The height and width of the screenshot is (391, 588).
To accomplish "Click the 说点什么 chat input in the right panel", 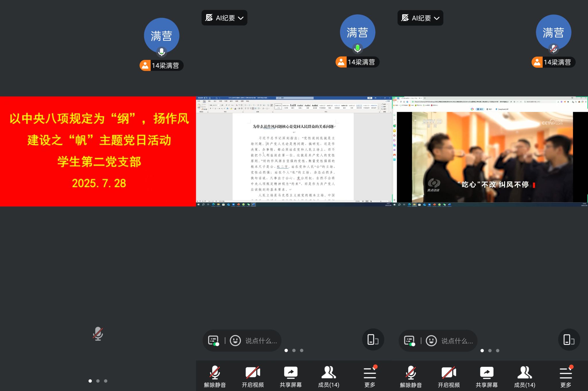I will pyautogui.click(x=457, y=341).
